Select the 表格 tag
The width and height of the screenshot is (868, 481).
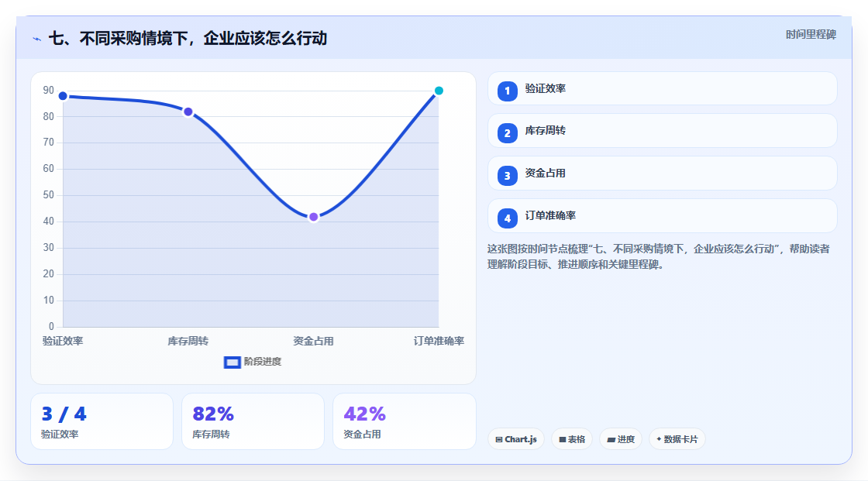[572, 439]
